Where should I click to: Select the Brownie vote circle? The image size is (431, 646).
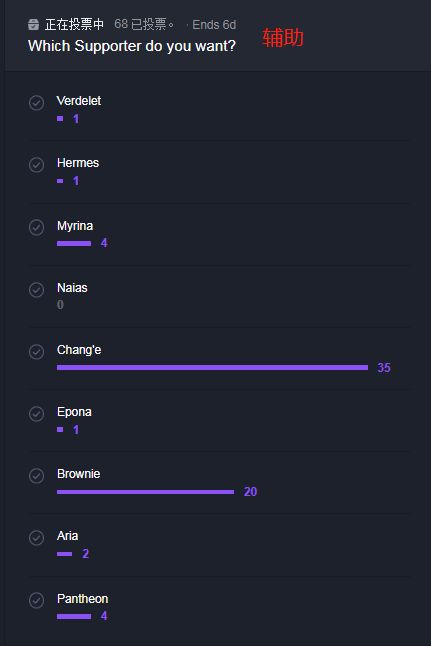click(x=36, y=475)
